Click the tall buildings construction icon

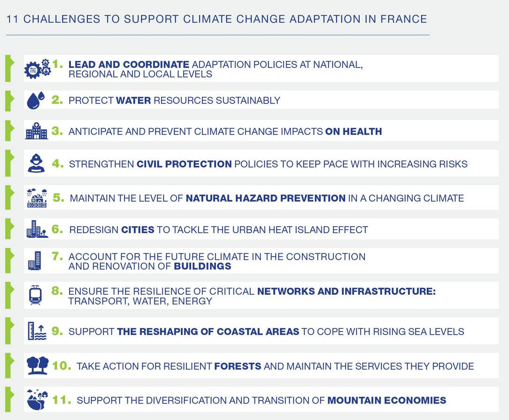[x=35, y=261]
